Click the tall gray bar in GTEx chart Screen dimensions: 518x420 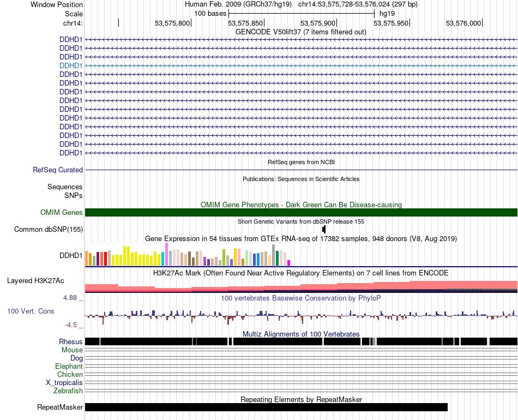(274, 255)
